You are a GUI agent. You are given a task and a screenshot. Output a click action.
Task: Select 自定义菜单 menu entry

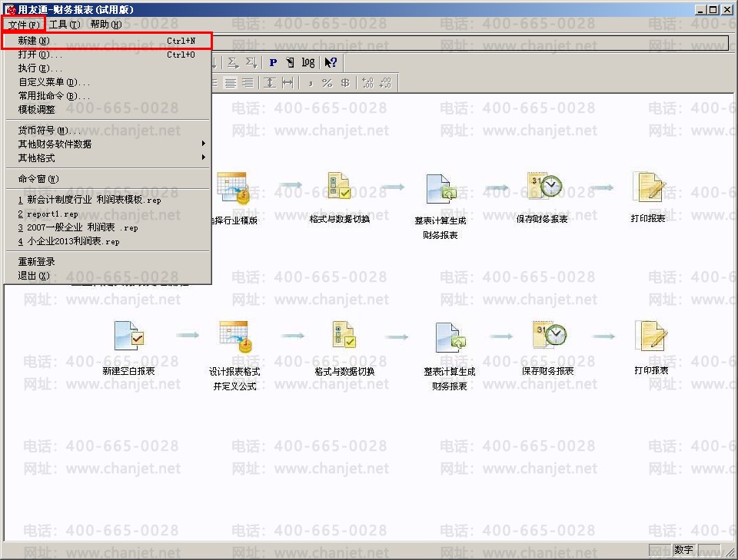coord(108,82)
